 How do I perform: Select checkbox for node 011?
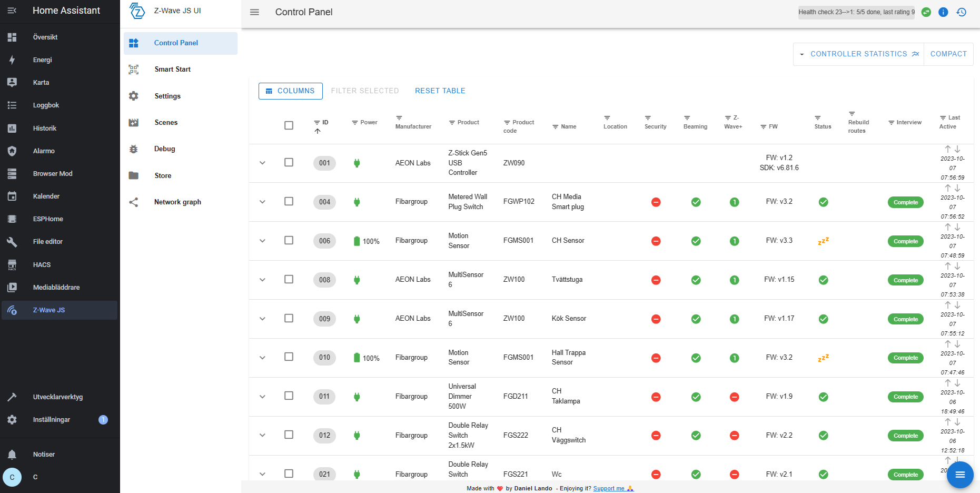tap(289, 396)
